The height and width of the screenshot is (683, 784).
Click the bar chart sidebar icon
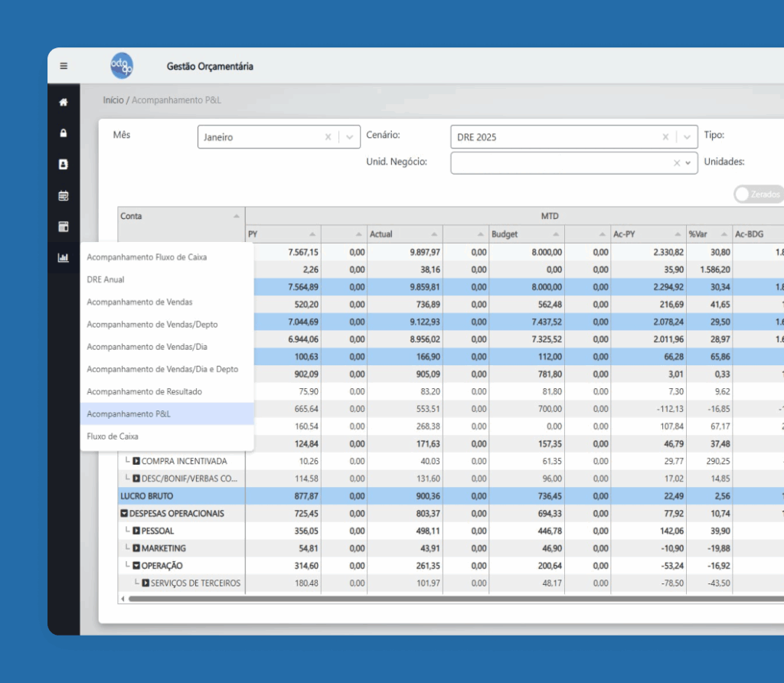pyautogui.click(x=64, y=257)
